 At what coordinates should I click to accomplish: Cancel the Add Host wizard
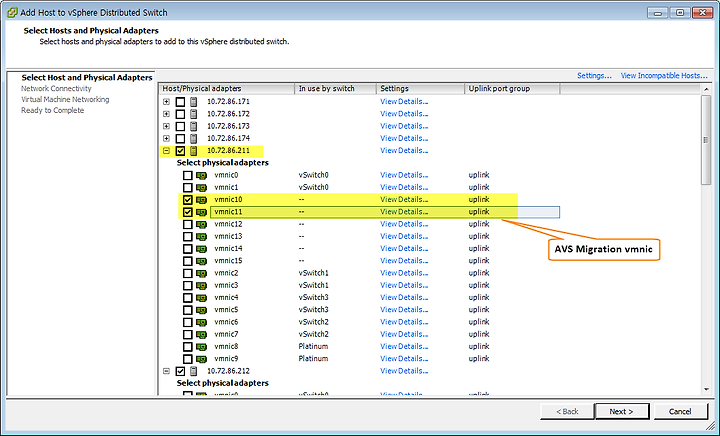point(680,412)
